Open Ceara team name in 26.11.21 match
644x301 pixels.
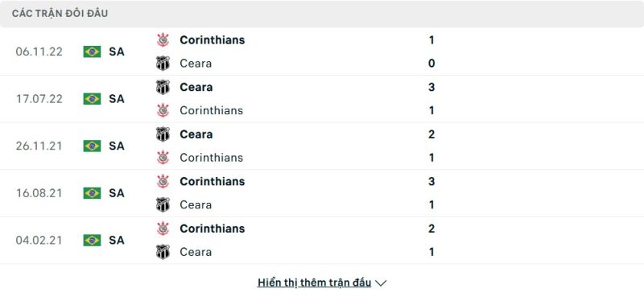click(x=196, y=134)
